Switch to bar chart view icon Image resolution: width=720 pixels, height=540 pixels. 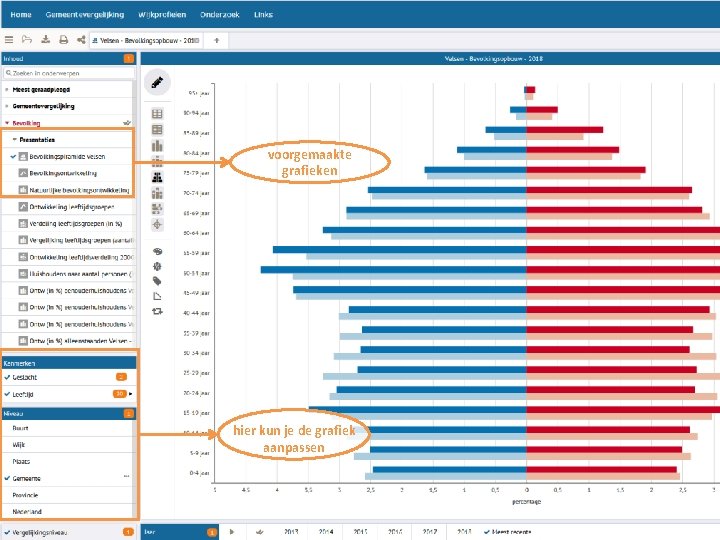(157, 146)
